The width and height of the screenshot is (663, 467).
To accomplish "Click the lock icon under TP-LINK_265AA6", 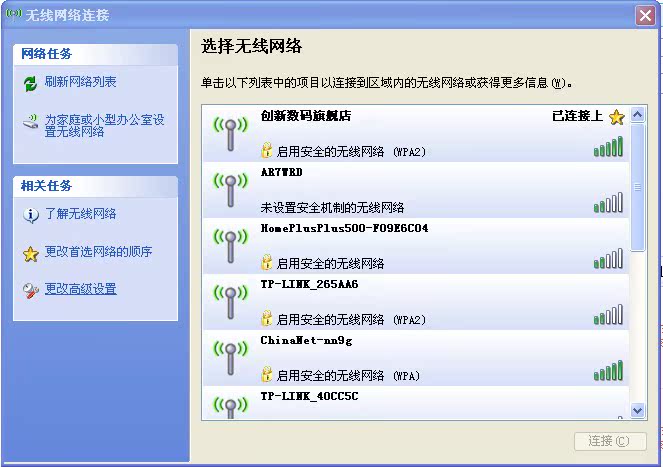I will point(266,318).
